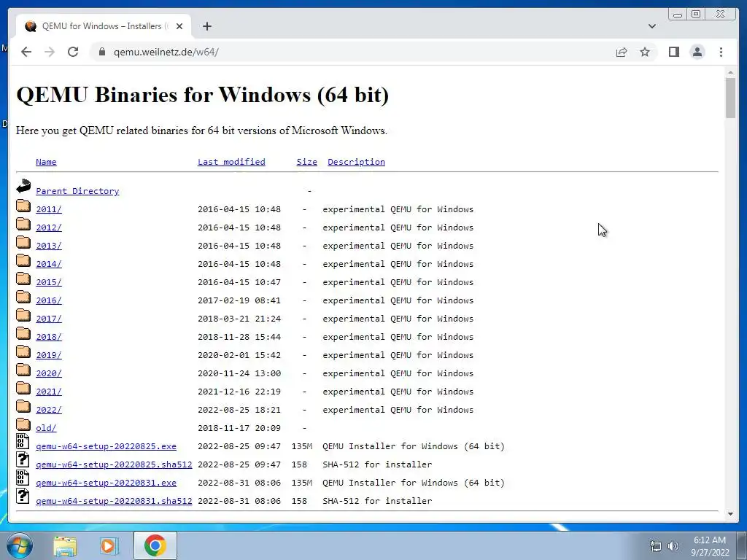
Task: Click the forward navigation arrow
Action: pyautogui.click(x=50, y=52)
